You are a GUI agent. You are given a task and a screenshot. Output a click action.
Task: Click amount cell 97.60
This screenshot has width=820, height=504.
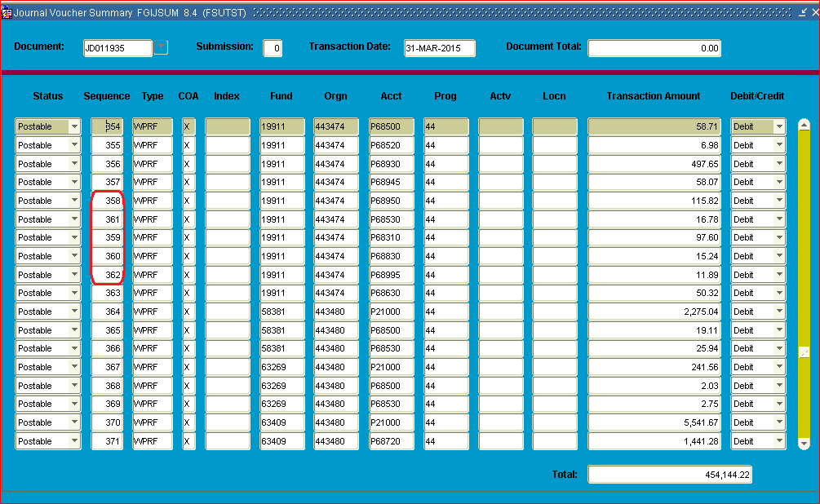[x=654, y=237]
